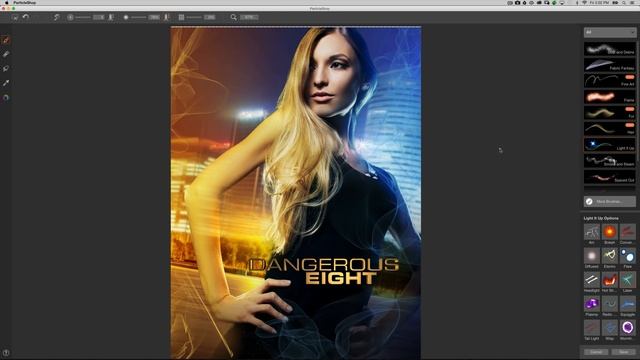640x360 pixels.
Task: Click the poster canvas image
Action: (296, 193)
